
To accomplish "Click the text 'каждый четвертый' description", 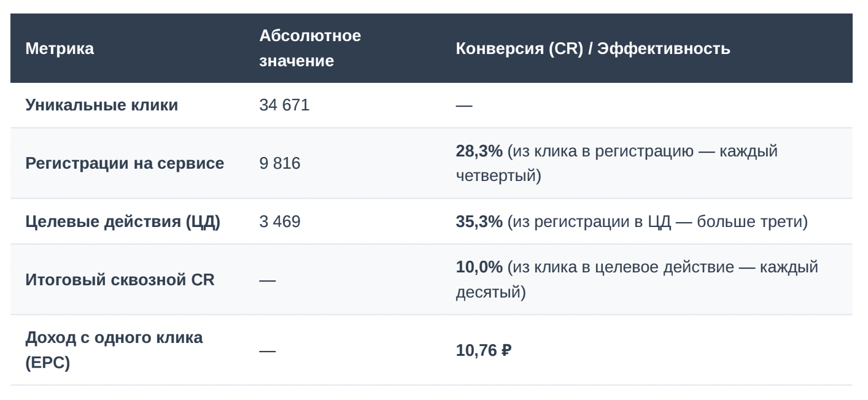I will pos(617,163).
